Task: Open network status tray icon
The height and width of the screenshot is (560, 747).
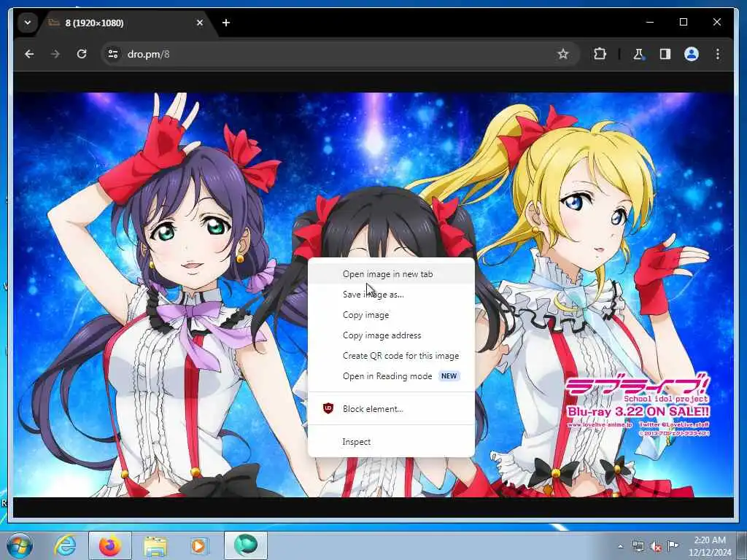Action: click(x=638, y=546)
